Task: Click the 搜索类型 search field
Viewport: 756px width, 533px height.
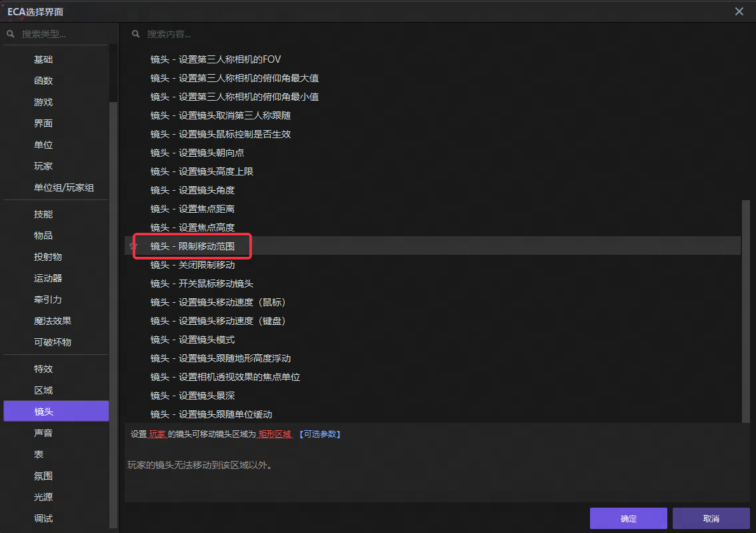Action: pos(60,34)
